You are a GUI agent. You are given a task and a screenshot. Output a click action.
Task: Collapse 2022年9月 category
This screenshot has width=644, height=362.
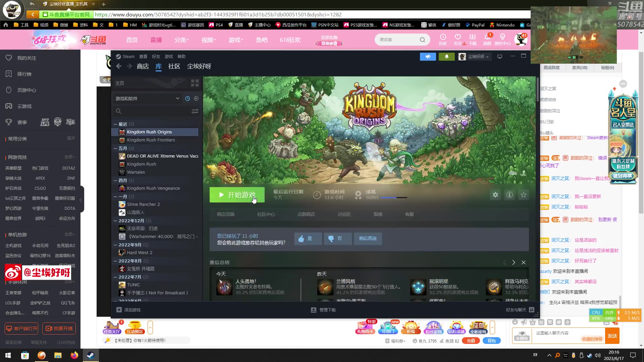pyautogui.click(x=115, y=245)
